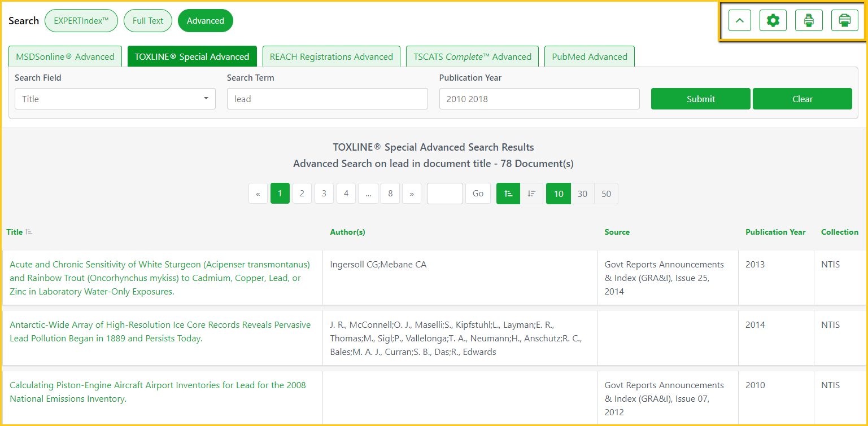Show 30 results per page
Screen dimensions: 868x426
pyautogui.click(x=582, y=194)
